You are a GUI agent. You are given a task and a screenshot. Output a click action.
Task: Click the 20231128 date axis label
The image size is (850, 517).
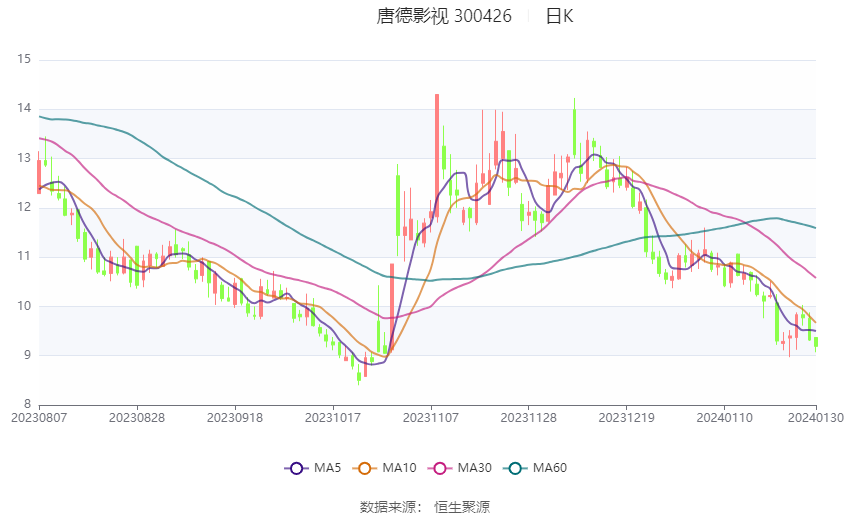coord(529,418)
